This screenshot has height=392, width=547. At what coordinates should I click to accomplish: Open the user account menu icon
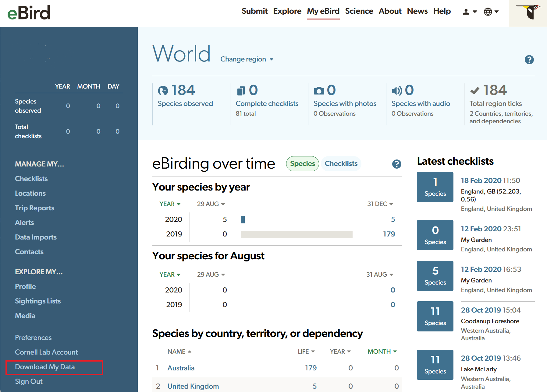coord(470,12)
